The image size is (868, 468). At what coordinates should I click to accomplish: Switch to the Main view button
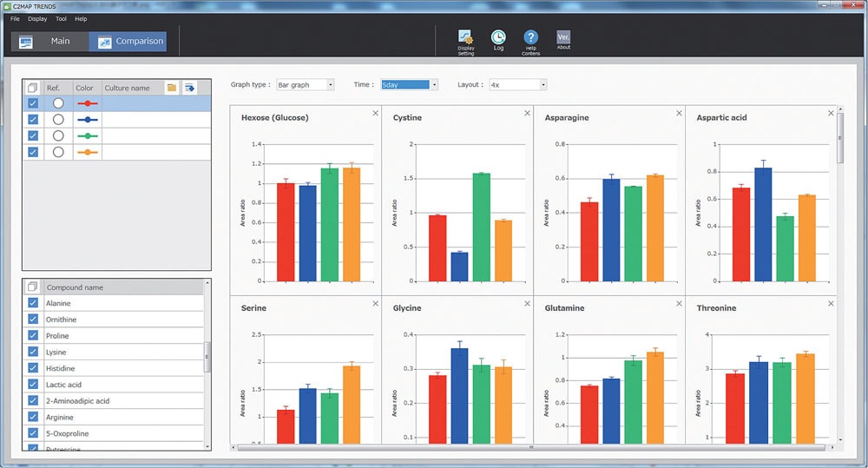pyautogui.click(x=49, y=41)
